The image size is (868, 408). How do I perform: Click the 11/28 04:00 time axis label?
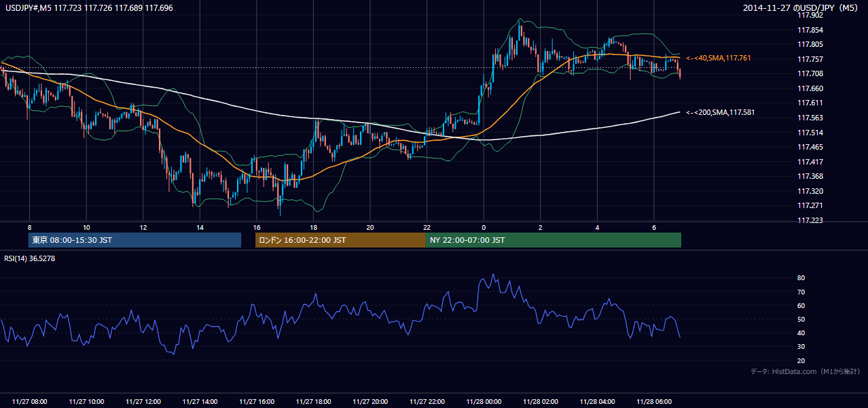tap(597, 402)
